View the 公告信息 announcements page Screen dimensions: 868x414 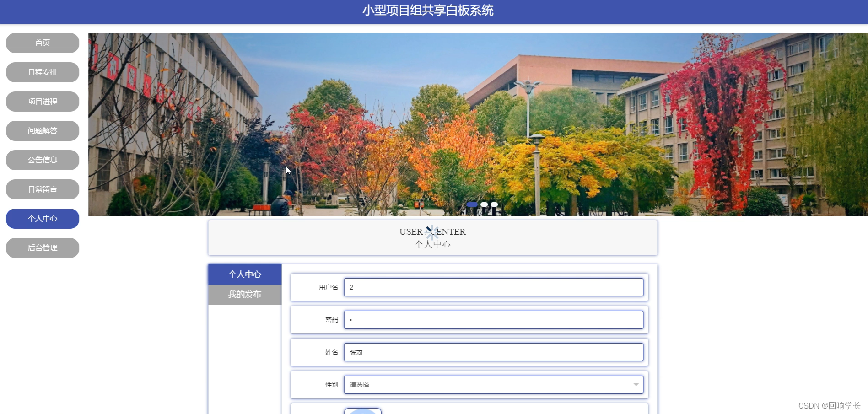[x=42, y=160]
